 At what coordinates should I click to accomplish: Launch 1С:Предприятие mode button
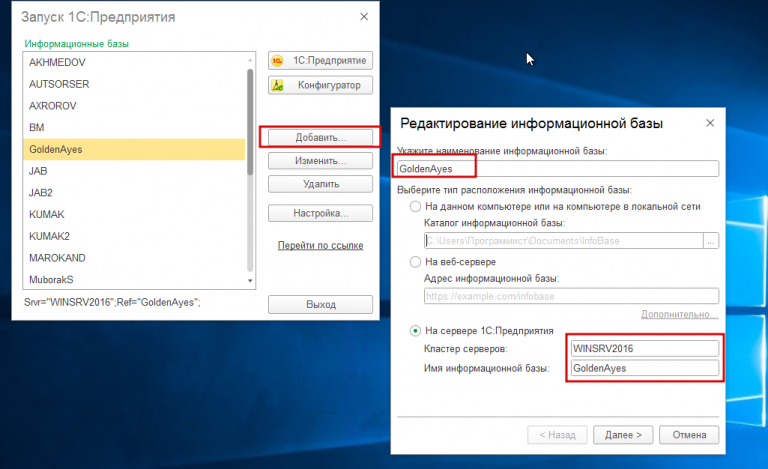[320, 61]
